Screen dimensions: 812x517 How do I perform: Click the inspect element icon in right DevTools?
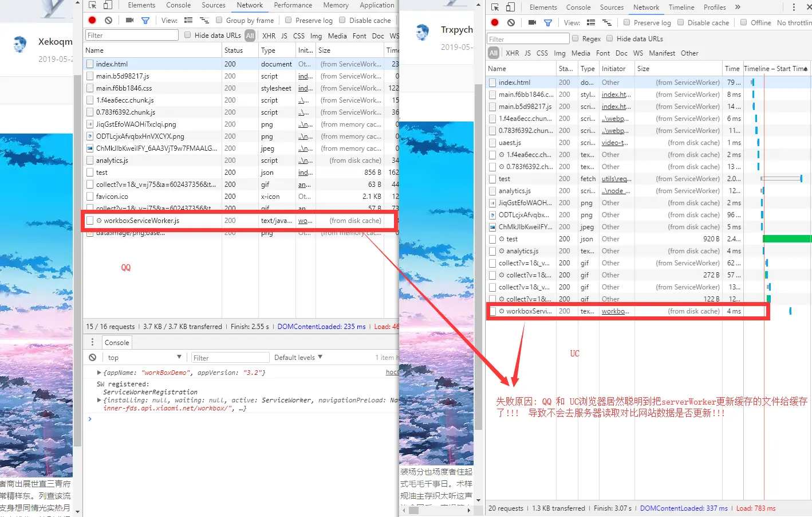pyautogui.click(x=495, y=7)
